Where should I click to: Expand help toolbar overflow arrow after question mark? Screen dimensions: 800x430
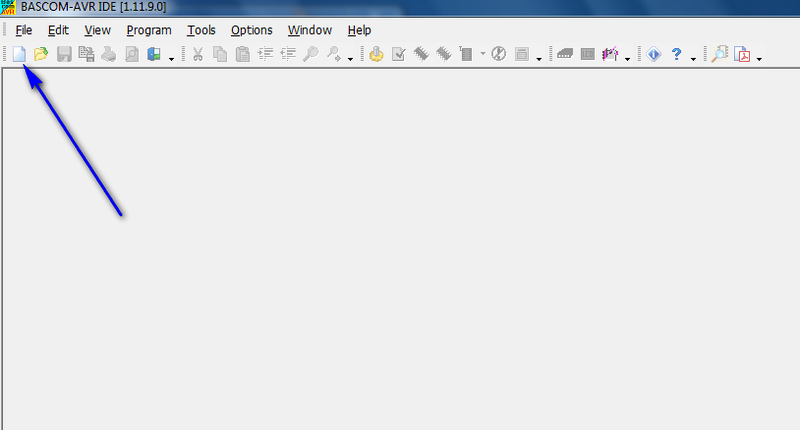(693, 59)
